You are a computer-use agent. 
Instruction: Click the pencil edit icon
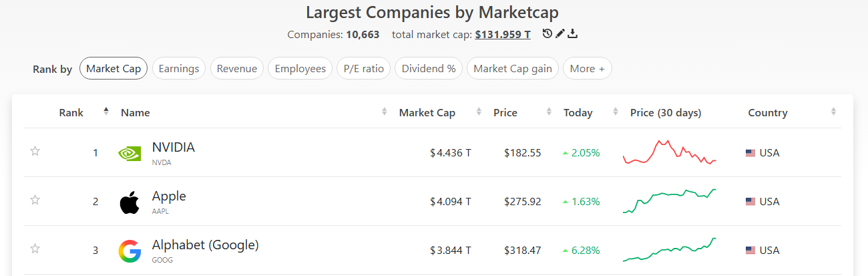(560, 34)
